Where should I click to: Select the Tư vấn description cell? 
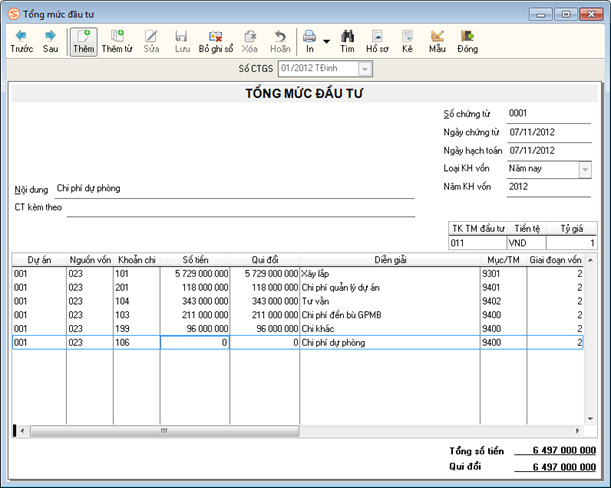click(x=390, y=301)
